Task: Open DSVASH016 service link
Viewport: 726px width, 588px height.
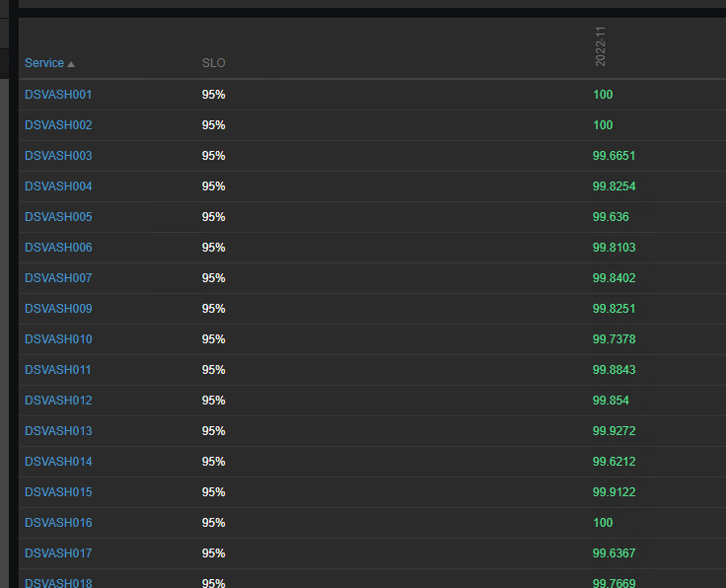Action: coord(58,522)
